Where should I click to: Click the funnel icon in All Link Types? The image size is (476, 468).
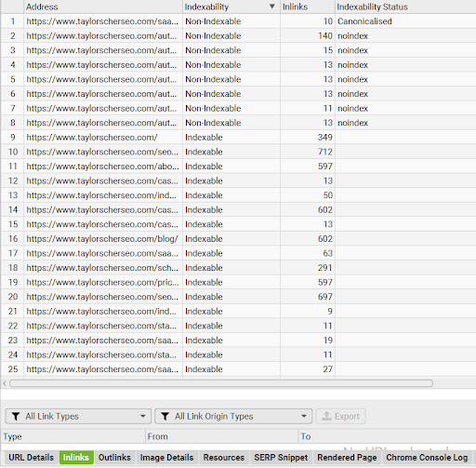[16, 416]
